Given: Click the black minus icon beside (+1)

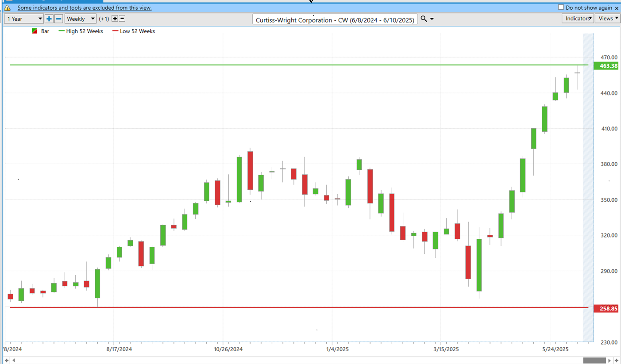Looking at the screenshot, I should (x=122, y=19).
